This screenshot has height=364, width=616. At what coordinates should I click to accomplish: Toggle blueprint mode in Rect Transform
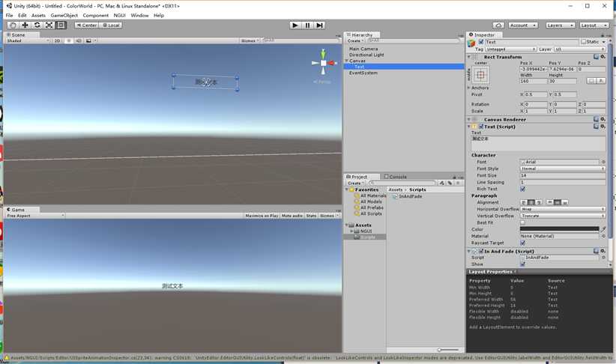pyautogui.click(x=591, y=81)
